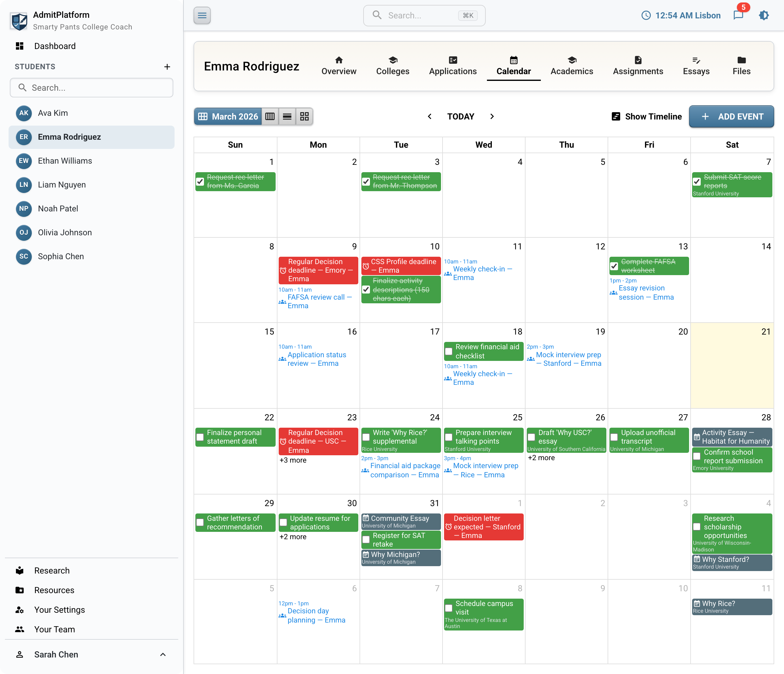Check off Register for SAT retake
This screenshot has width=784, height=674.
pos(366,539)
